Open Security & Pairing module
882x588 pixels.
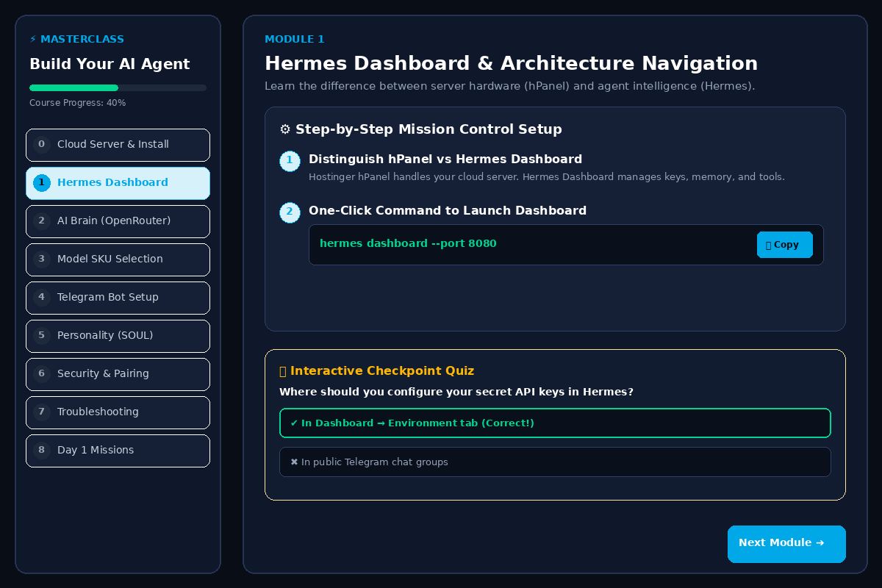[118, 374]
